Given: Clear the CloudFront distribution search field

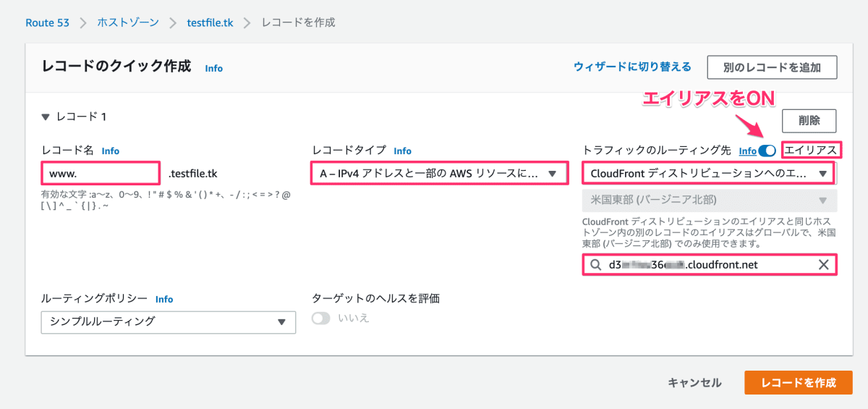Looking at the screenshot, I should coord(823,265).
